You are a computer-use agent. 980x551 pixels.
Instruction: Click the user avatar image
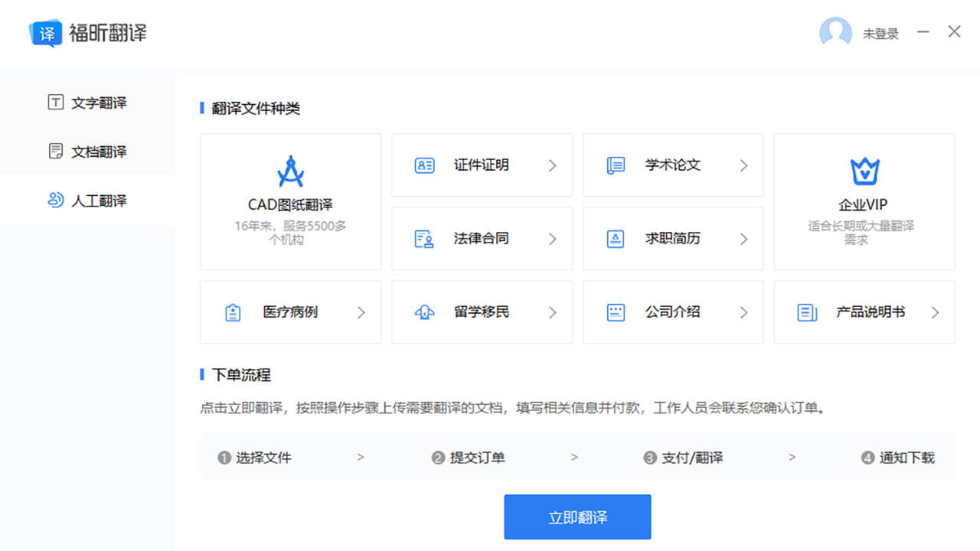pos(835,33)
